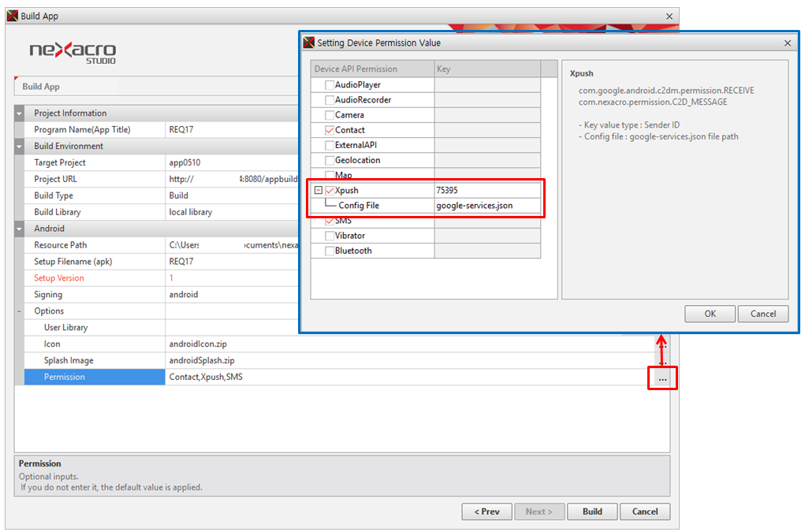The image size is (805, 532).
Task: Edit the Xpush key value field
Action: [x=486, y=191]
